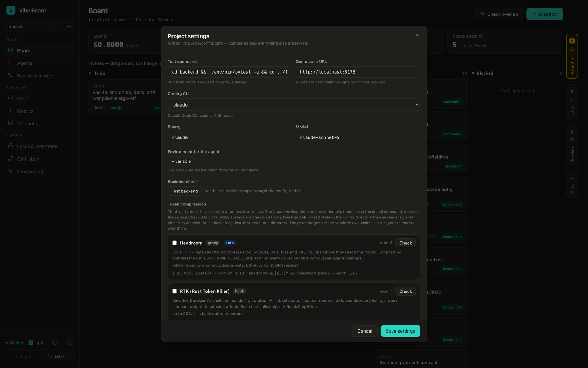Screen dimensions: 588x368
Task: Edit the Test command field
Action: point(230,72)
